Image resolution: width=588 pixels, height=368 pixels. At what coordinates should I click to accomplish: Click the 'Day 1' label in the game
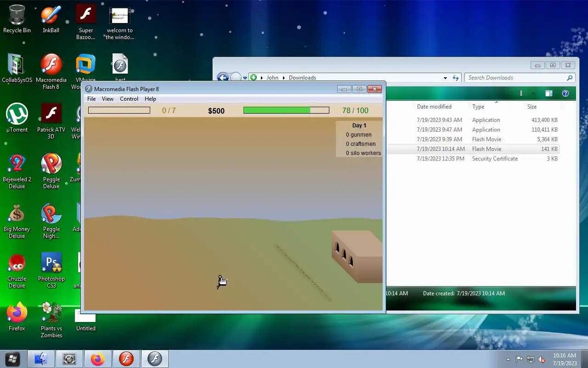click(359, 125)
